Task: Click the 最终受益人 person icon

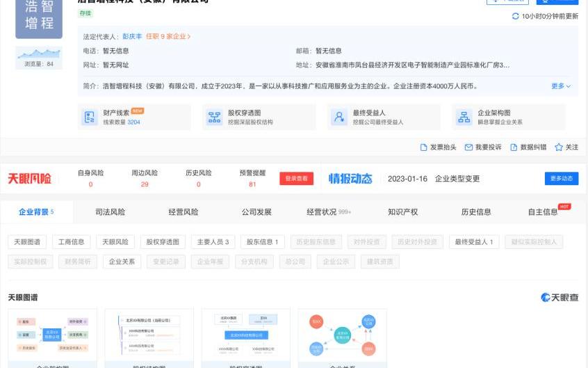Action: [x=339, y=117]
